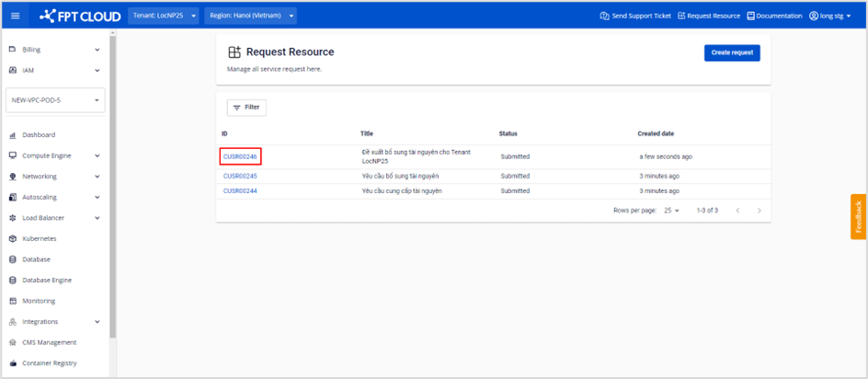Open the Documentation icon in header

pyautogui.click(x=750, y=16)
